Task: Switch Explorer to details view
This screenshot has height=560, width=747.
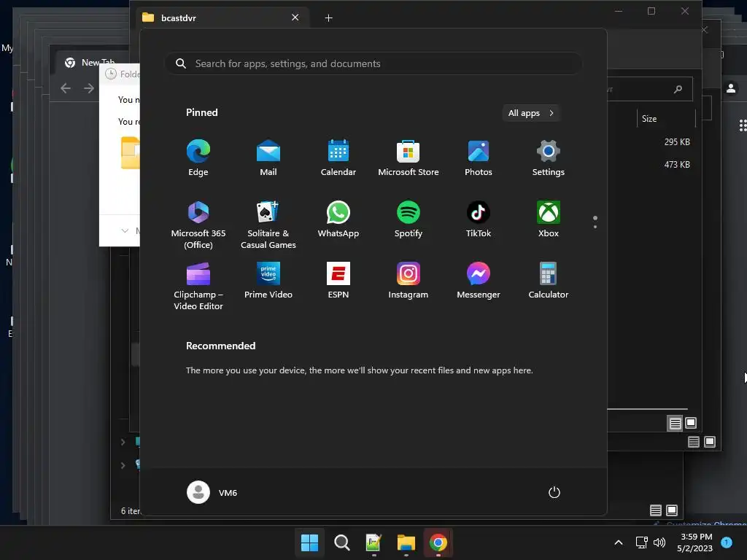Action: pos(675,423)
